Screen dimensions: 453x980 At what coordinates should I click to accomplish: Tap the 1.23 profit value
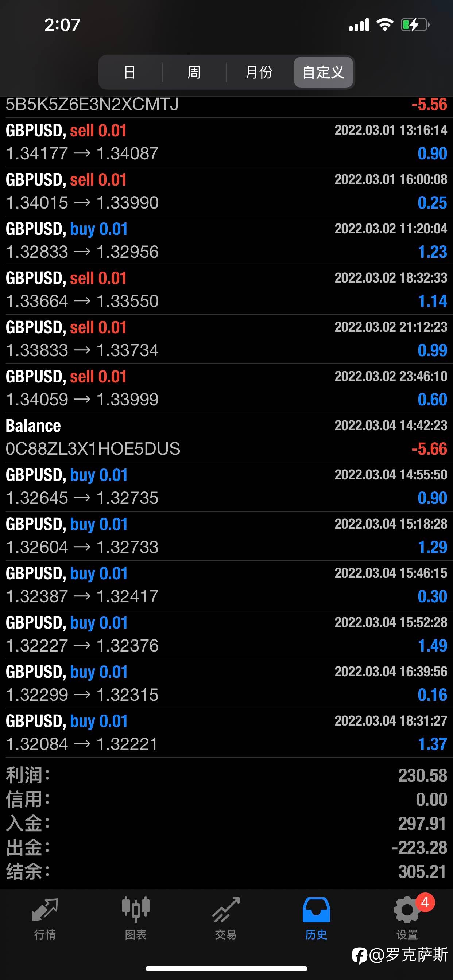433,252
